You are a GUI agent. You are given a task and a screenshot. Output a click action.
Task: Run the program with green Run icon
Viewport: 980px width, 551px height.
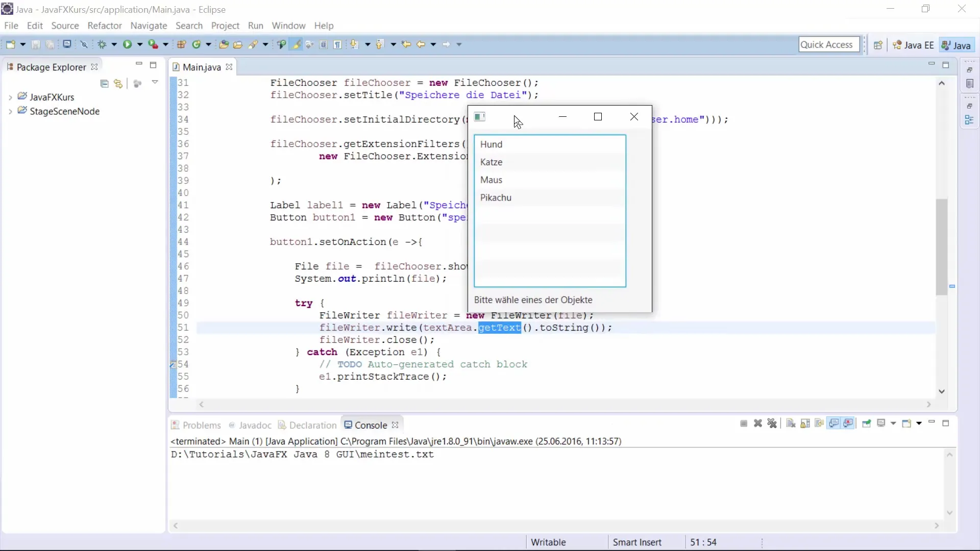127,44
